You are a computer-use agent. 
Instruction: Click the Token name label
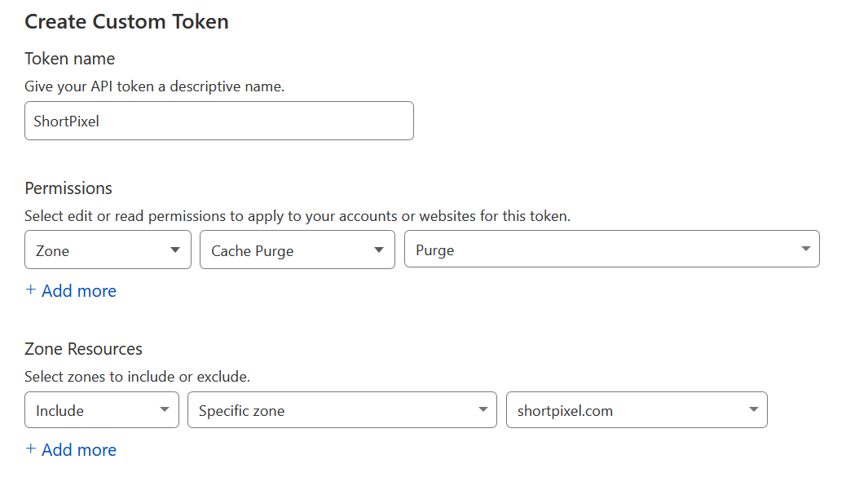tap(69, 59)
